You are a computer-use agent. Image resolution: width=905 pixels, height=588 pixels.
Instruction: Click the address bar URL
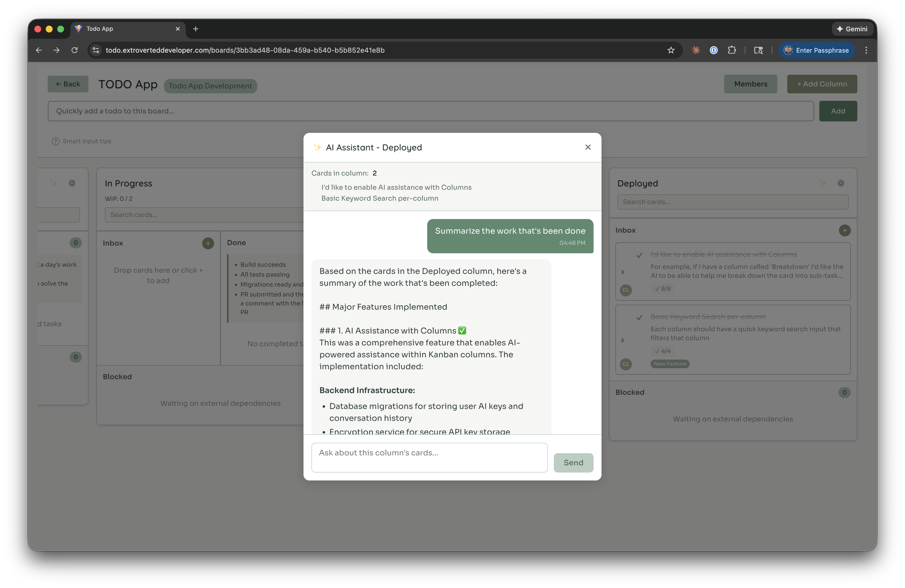coord(245,50)
